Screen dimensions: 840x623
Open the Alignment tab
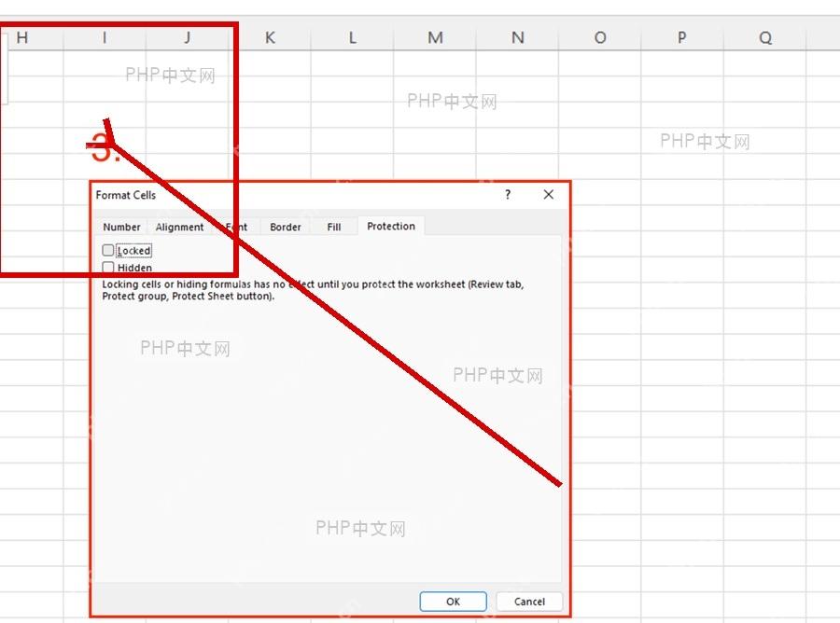point(179,227)
